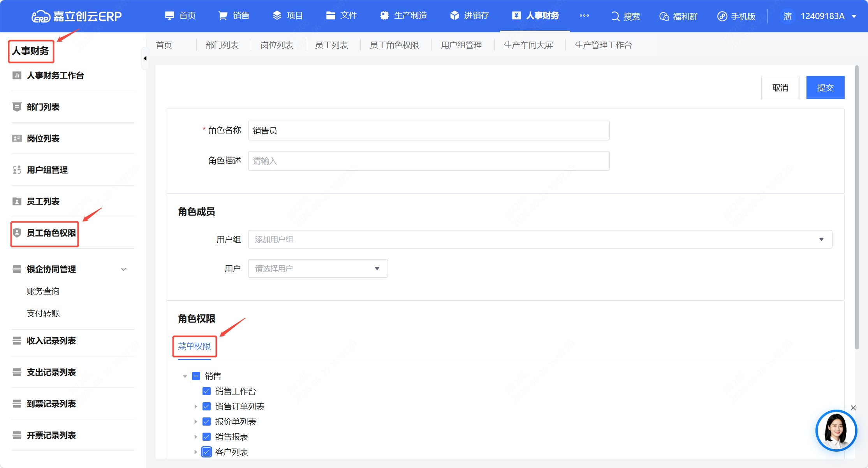Open the more modules ellipsis icon
This screenshot has width=868, height=468.
tap(584, 16)
